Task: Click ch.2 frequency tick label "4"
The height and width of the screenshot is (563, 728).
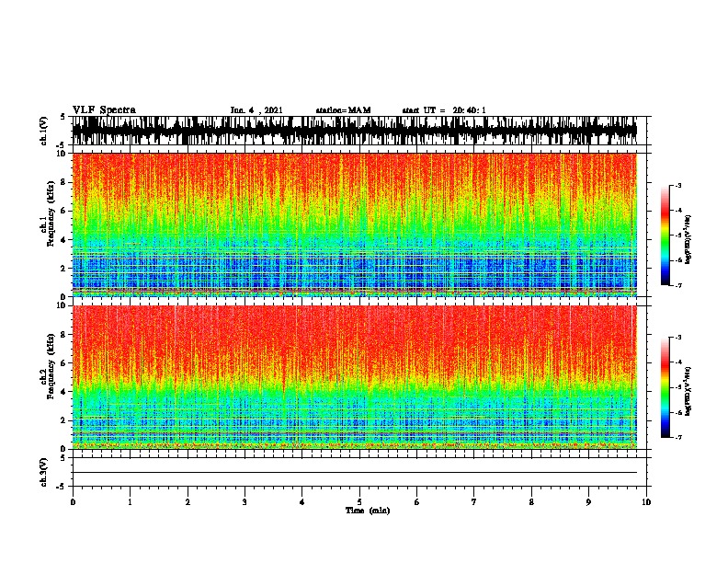Action: click(x=65, y=392)
